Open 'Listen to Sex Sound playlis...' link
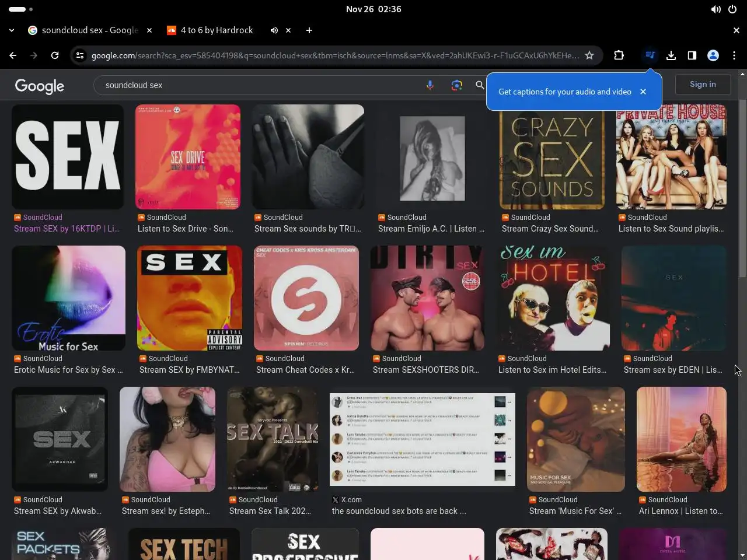 tap(671, 229)
